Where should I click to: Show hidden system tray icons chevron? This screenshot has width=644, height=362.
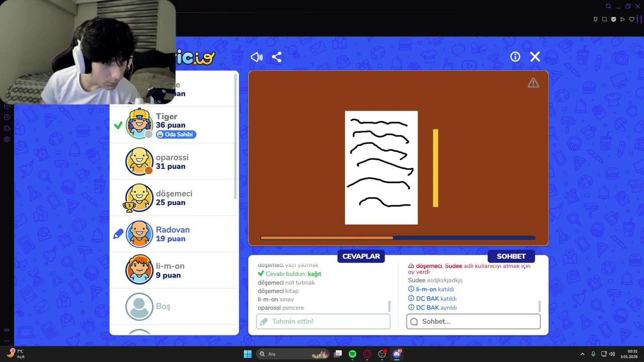point(583,354)
